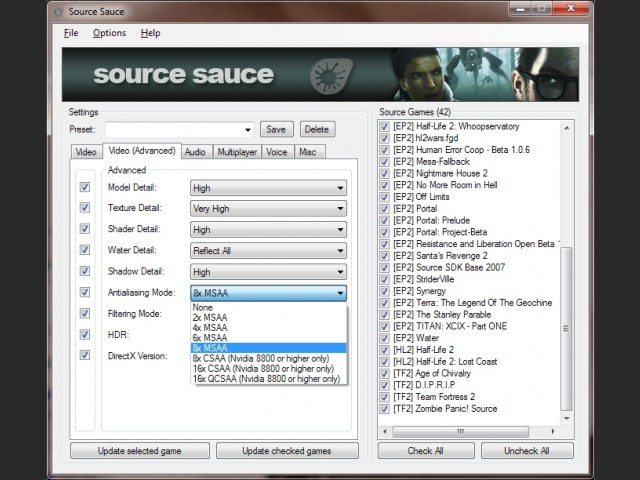Switch to the Voice tab

tap(277, 152)
